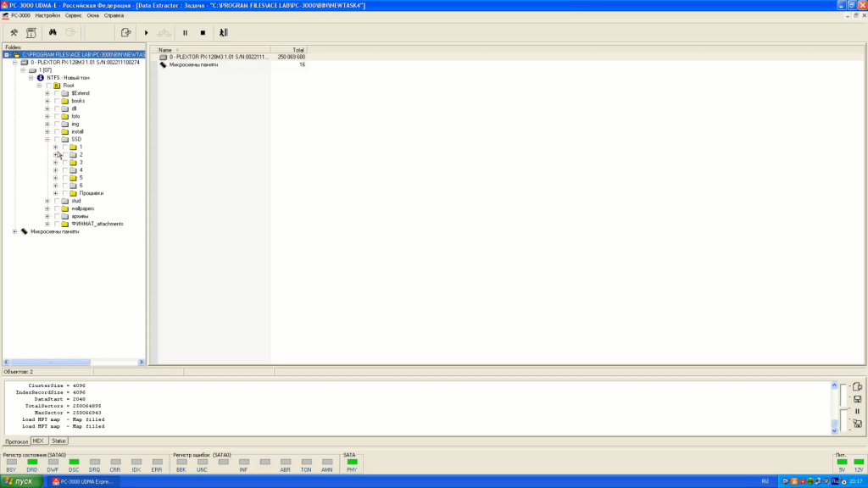Click the document with checkmark toolbar icon

point(125,33)
